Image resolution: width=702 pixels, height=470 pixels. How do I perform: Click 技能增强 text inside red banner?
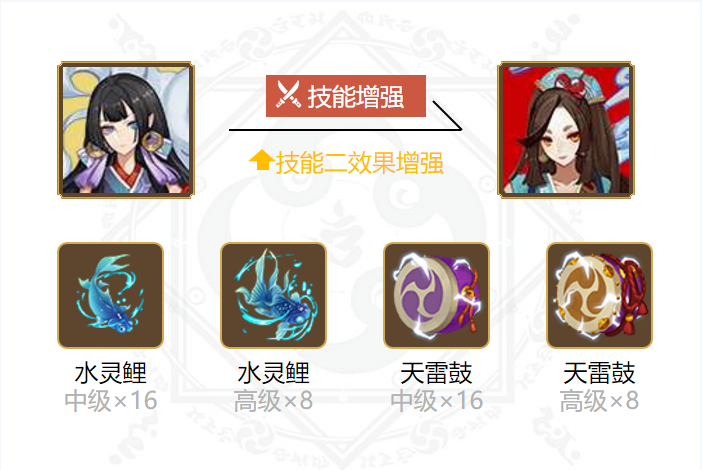(x=356, y=96)
